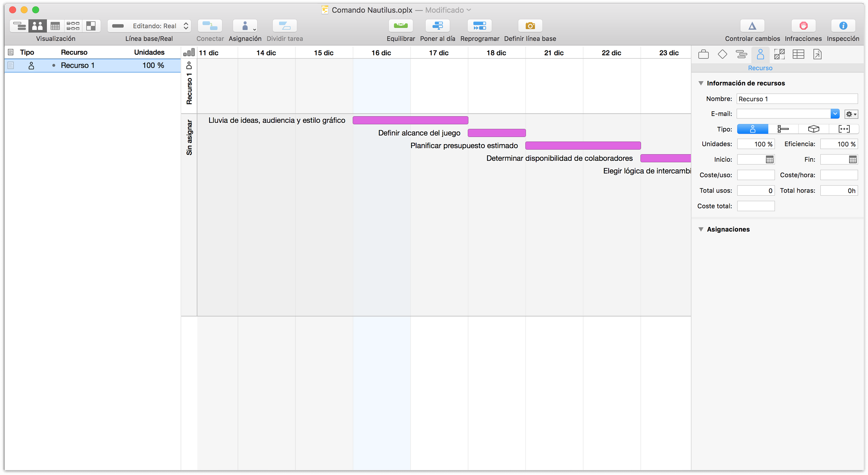Open the milestone inspector tab

coord(722,54)
